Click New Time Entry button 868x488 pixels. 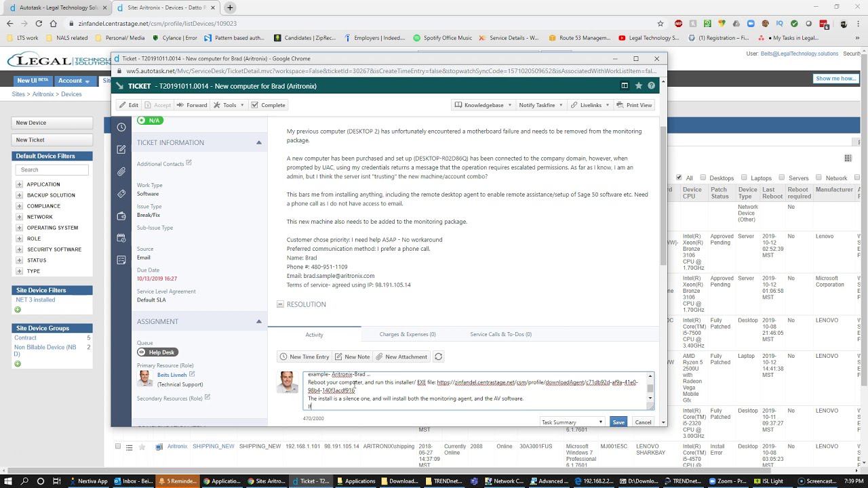304,357
